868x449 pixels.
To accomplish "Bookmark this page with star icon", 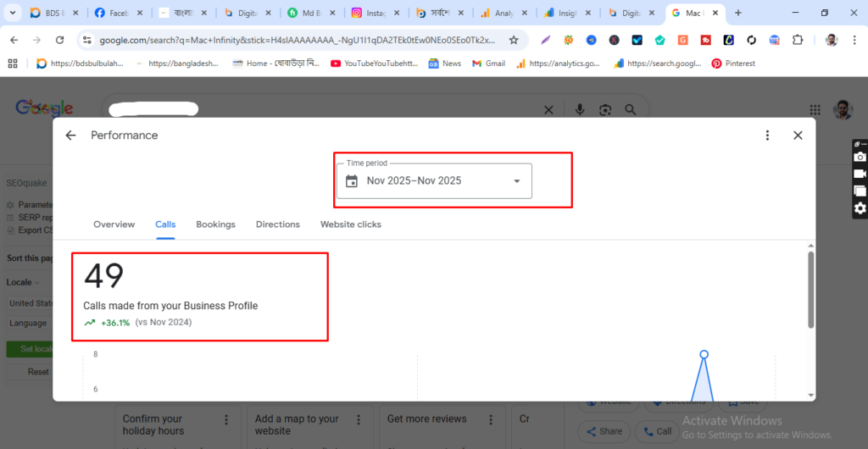I will click(514, 40).
